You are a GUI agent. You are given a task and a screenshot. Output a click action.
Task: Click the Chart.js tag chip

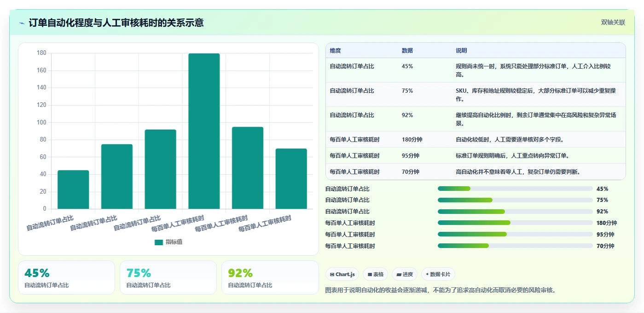click(x=342, y=274)
